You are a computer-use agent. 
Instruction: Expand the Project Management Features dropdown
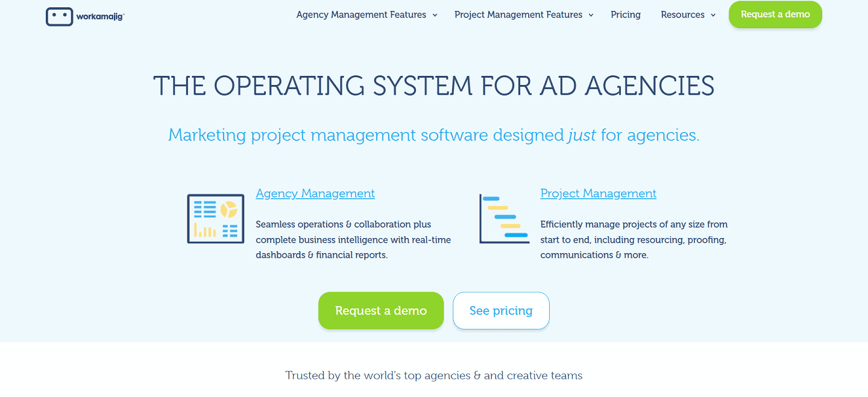click(x=591, y=14)
